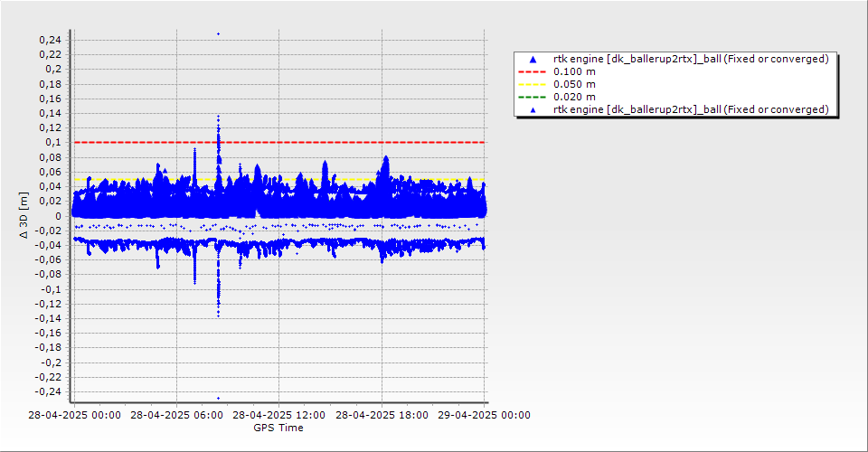Viewport: 868px width, 452px height.
Task: Click the '0,18' y-axis tick label
Action: pyautogui.click(x=50, y=84)
